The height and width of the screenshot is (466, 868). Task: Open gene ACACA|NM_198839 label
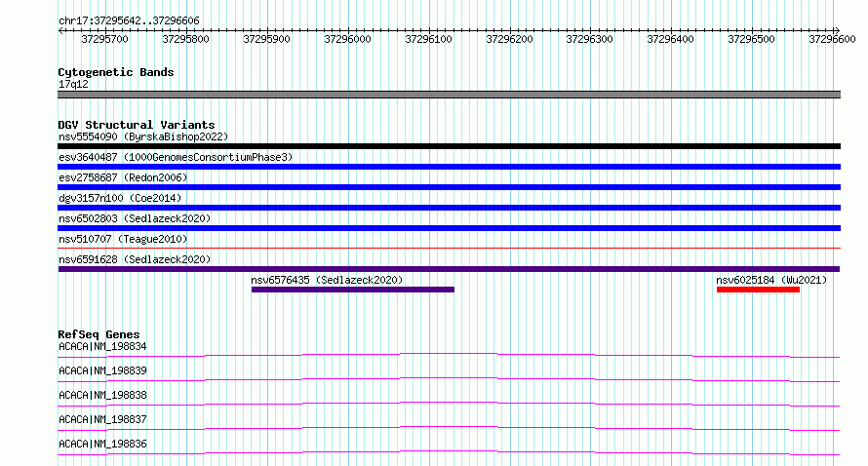(102, 370)
